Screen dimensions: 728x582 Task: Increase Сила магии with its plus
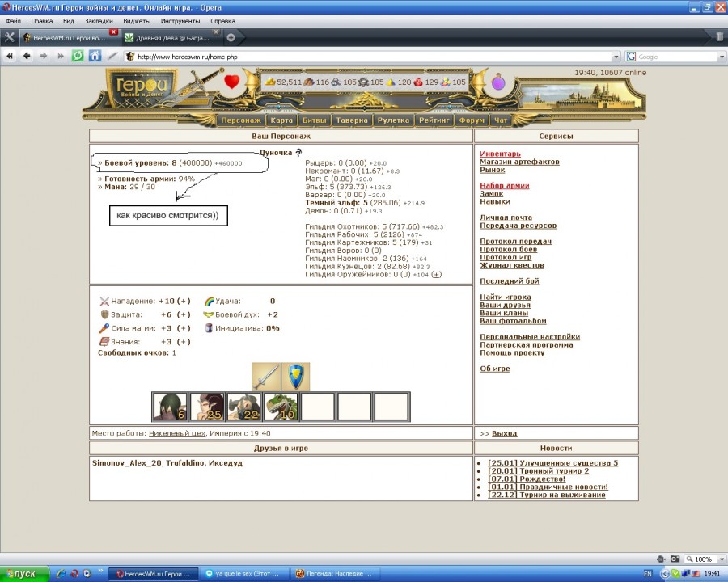pyautogui.click(x=184, y=328)
